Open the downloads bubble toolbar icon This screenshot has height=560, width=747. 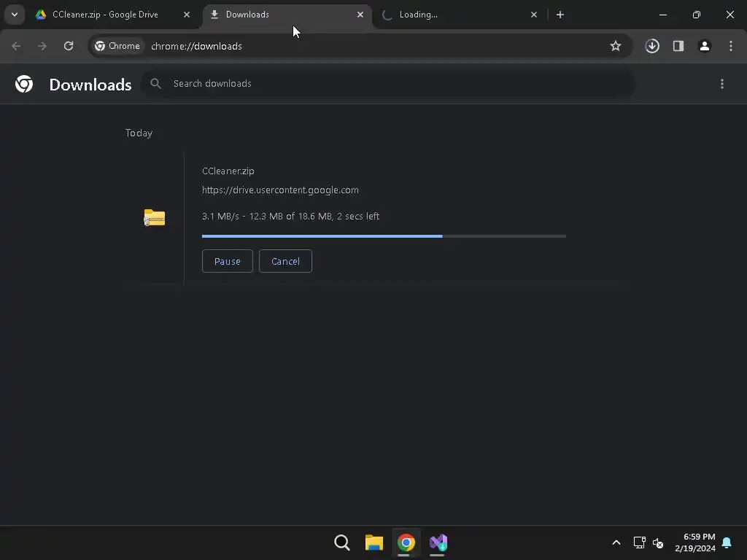point(652,46)
